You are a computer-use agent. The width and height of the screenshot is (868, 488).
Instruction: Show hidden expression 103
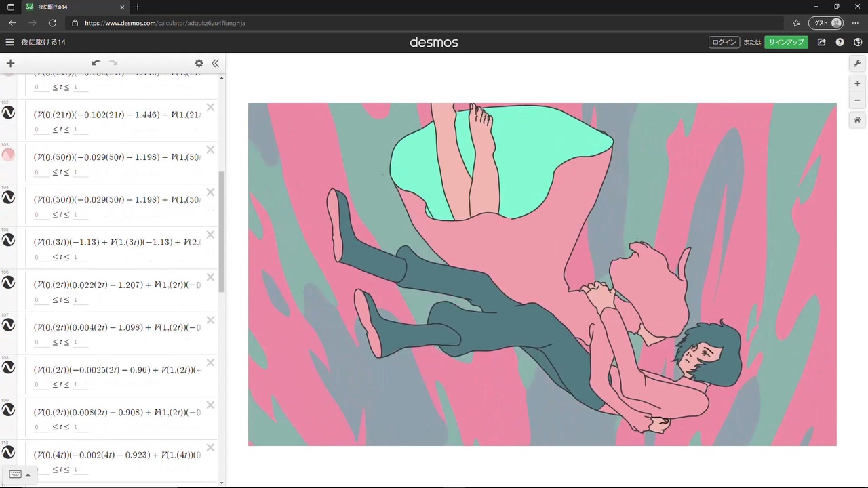[x=8, y=155]
